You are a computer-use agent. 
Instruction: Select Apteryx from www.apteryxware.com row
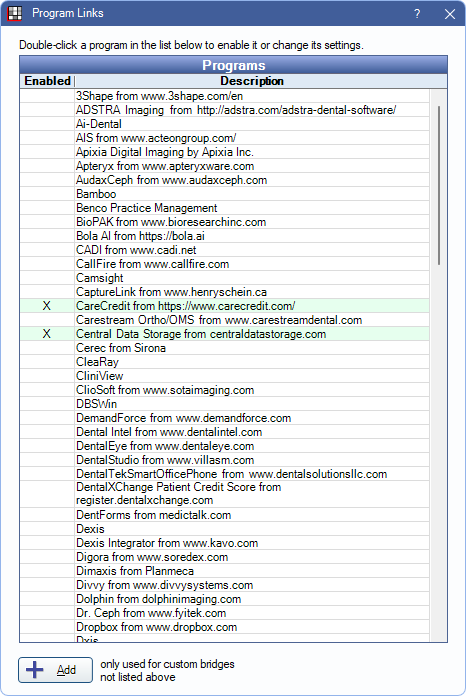point(225,166)
